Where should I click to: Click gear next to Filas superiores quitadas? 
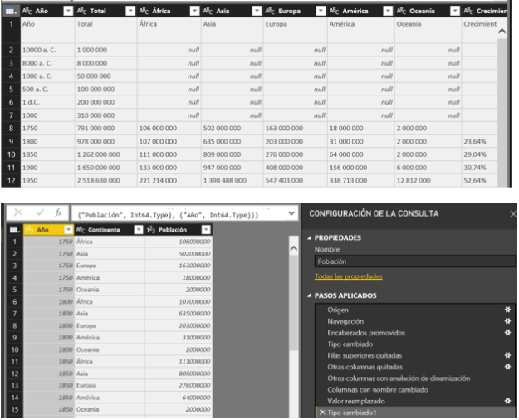[x=506, y=355]
